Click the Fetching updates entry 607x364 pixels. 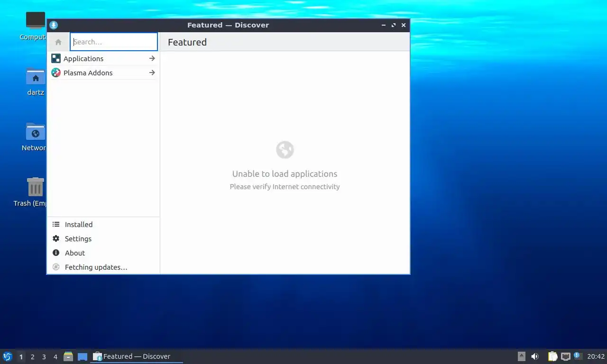pyautogui.click(x=103, y=267)
